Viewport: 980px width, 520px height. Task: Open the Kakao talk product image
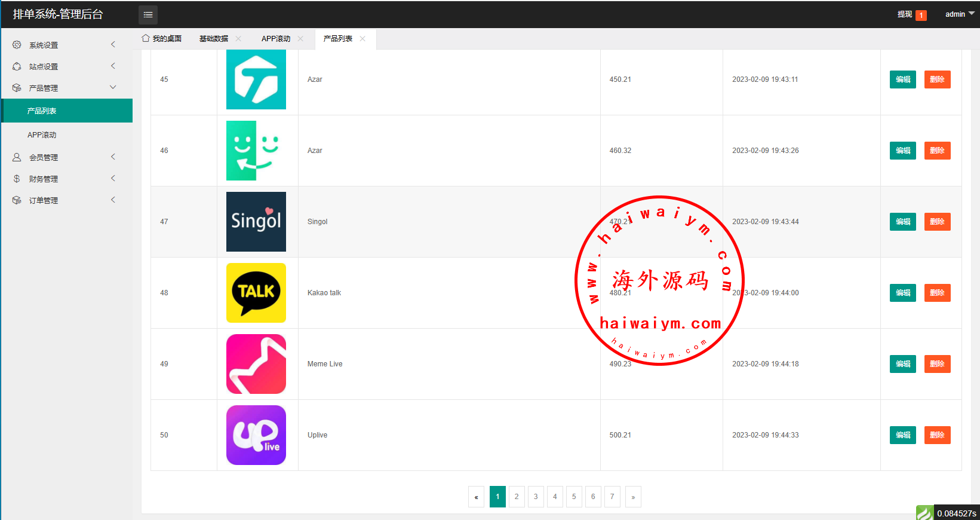tap(256, 293)
